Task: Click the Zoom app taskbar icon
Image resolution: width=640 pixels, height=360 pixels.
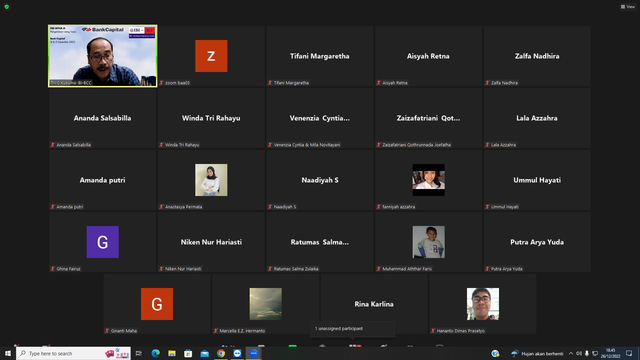Action: pos(253,353)
